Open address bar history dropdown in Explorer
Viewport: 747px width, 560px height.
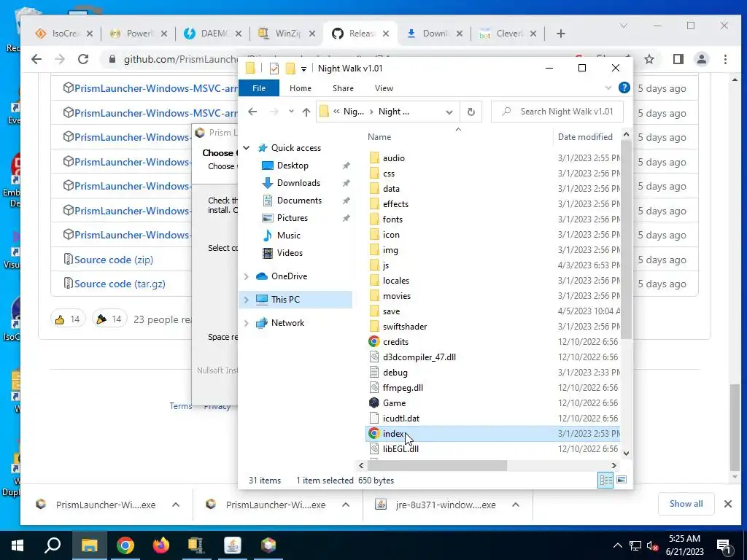[449, 112]
